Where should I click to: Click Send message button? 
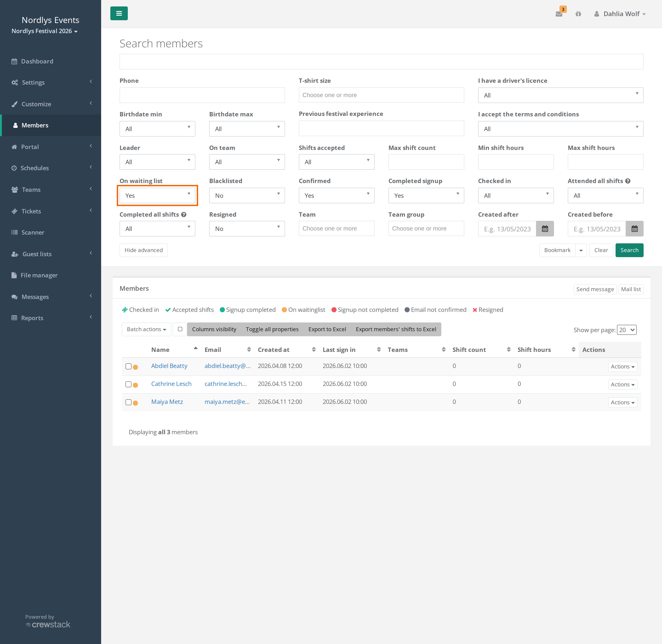point(595,289)
